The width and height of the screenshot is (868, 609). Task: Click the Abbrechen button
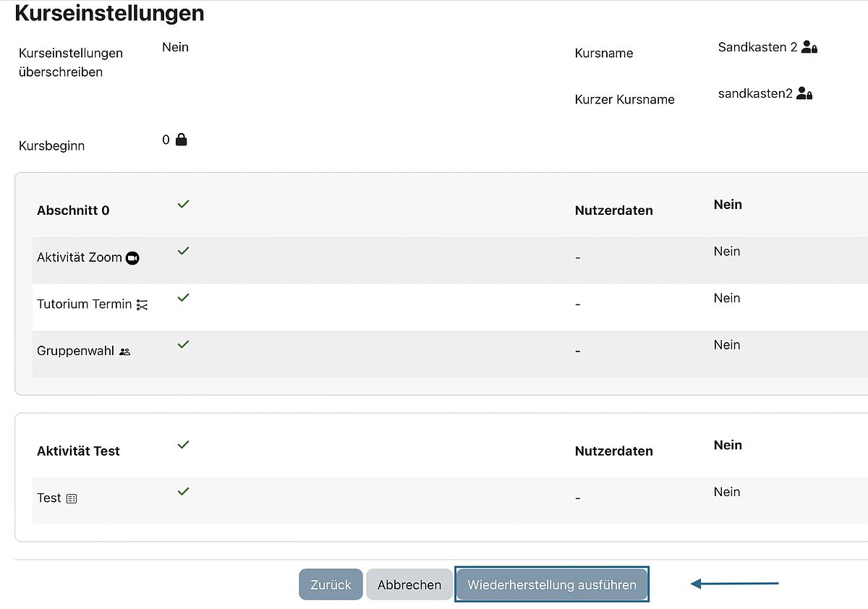click(409, 584)
